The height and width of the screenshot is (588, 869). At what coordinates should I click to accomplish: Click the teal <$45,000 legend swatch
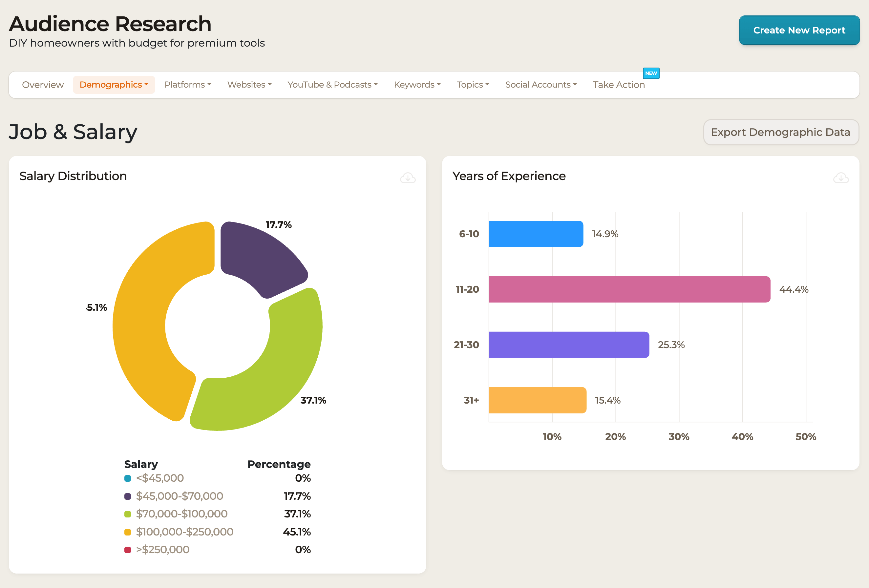point(128,478)
